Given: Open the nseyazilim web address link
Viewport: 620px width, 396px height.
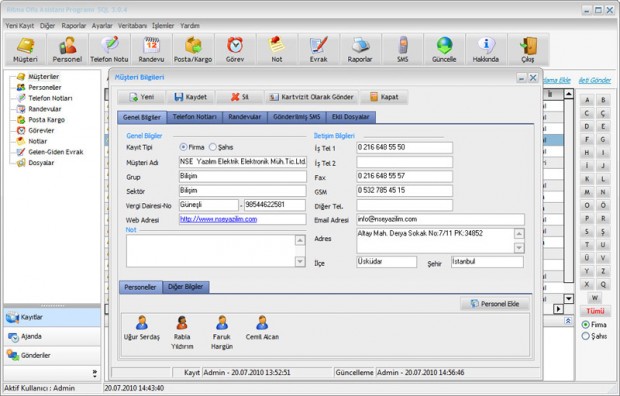Looking at the screenshot, I should click(218, 219).
